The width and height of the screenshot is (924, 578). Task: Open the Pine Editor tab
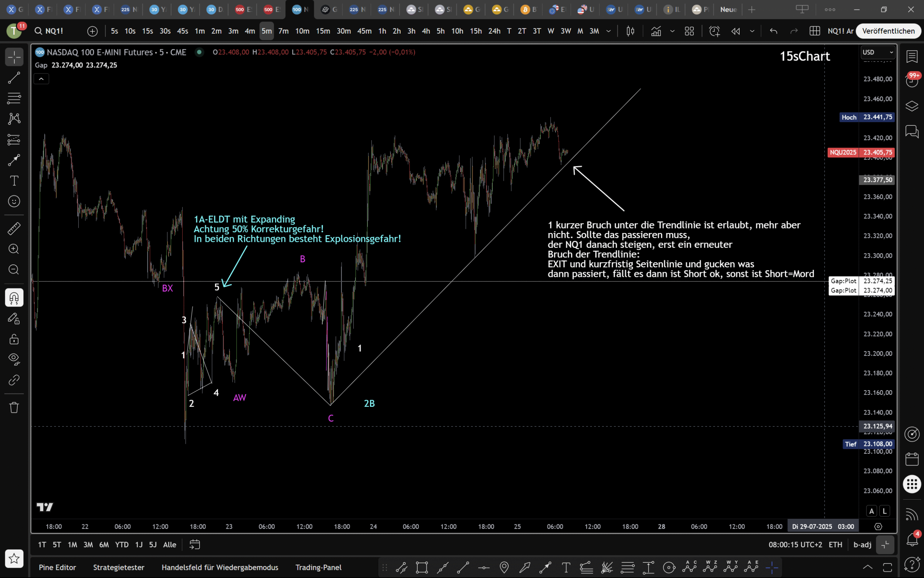click(x=57, y=567)
